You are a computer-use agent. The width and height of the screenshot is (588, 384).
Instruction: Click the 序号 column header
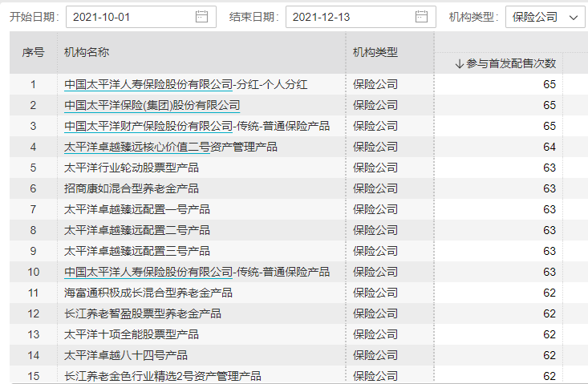[x=33, y=52]
